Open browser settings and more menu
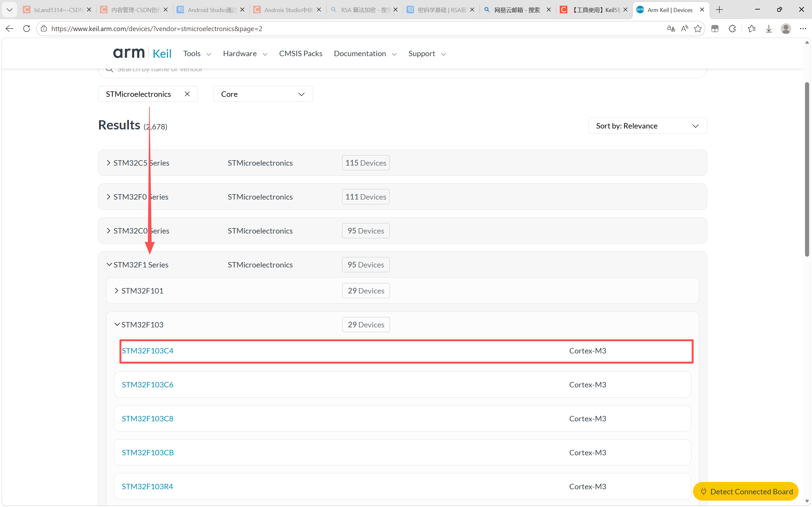 point(803,29)
